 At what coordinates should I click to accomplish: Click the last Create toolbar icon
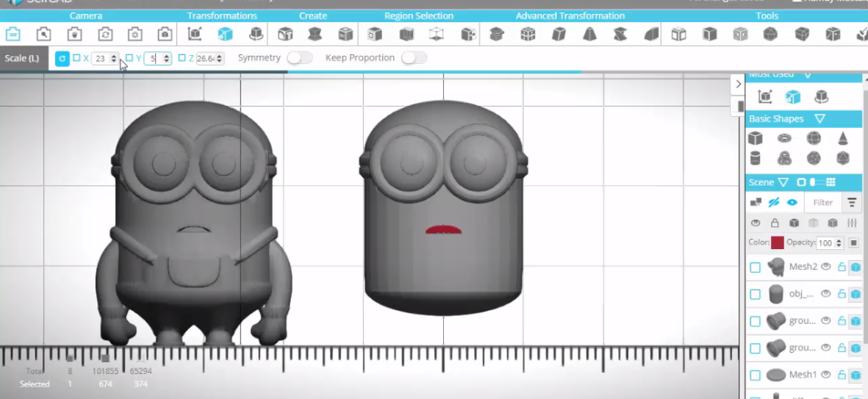(345, 35)
